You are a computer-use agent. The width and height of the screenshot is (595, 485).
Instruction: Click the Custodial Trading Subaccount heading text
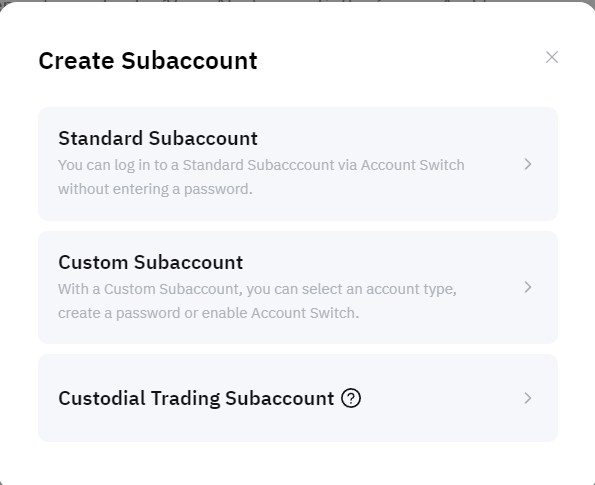click(196, 398)
